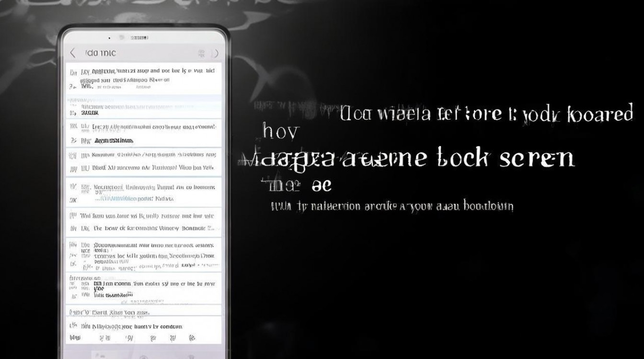Tap the bold text line in second-to-last card
Screen dimensions: 644x359
pyautogui.click(x=114, y=295)
